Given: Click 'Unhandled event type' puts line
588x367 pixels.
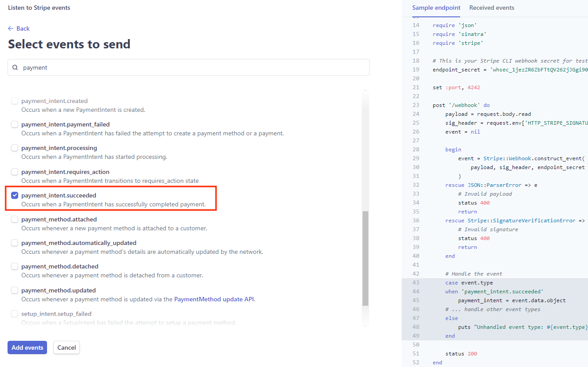Looking at the screenshot, I should click(523, 327).
